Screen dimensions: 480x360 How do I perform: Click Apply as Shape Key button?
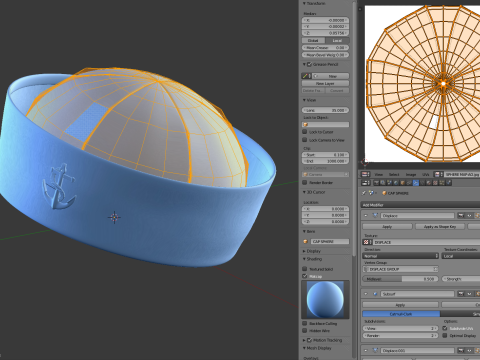(440, 227)
